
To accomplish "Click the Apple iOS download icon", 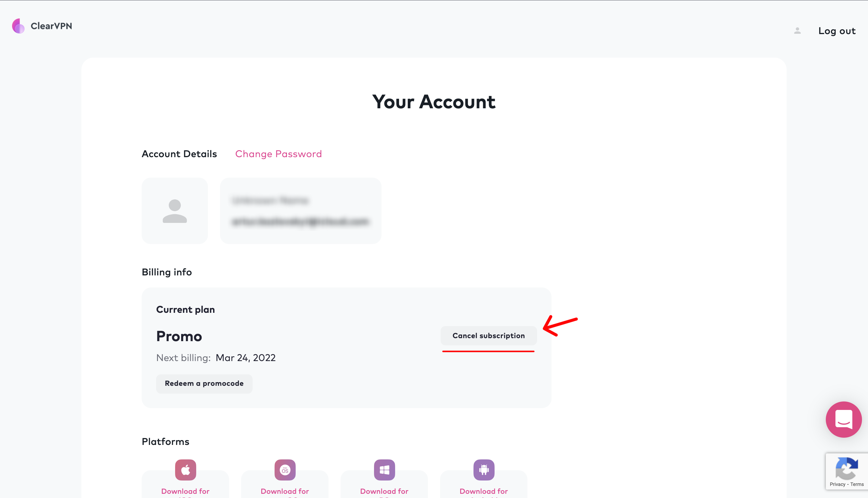I will coord(185,469).
